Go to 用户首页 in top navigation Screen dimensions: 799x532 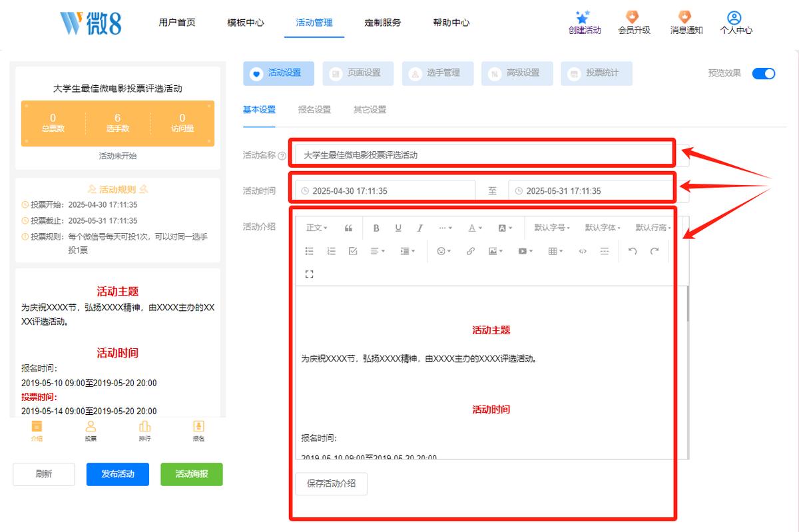177,22
